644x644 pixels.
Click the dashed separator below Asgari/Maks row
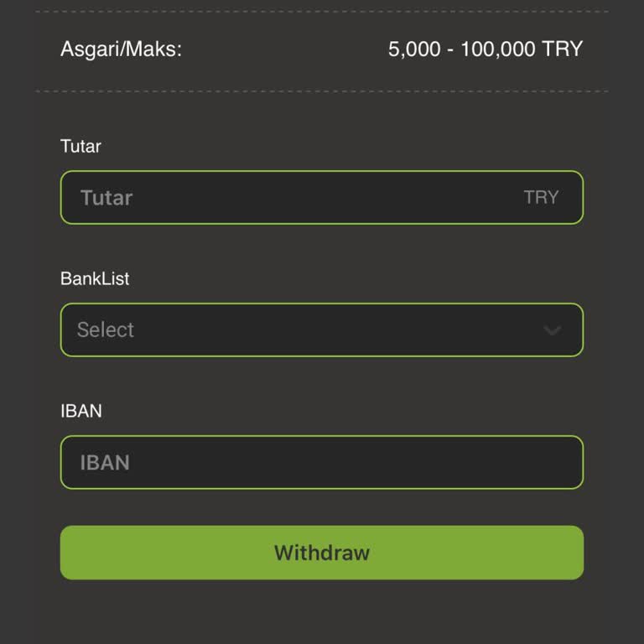point(322,91)
